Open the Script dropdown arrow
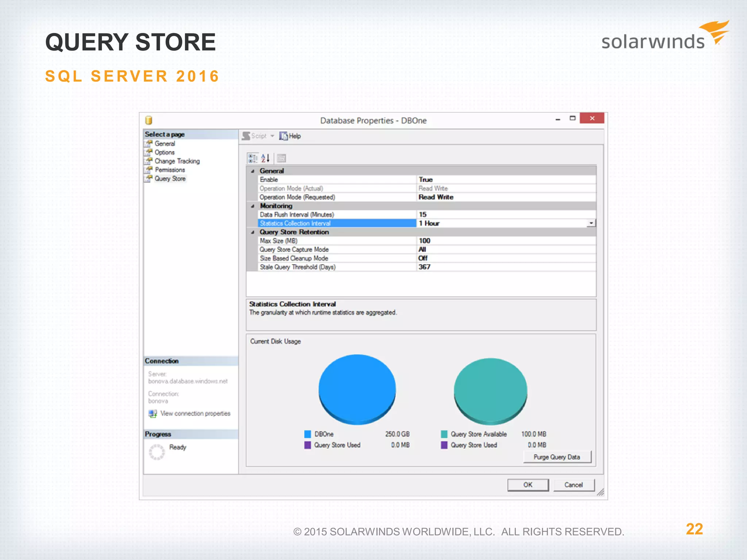 [272, 136]
